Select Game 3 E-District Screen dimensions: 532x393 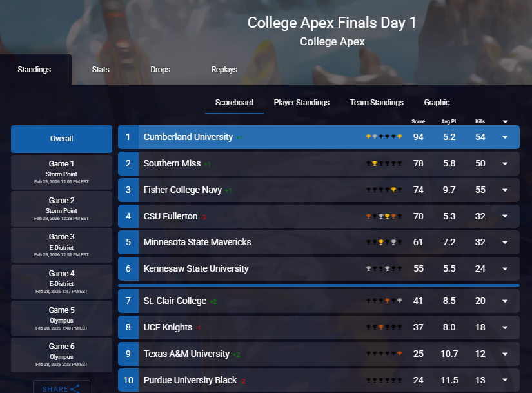pyautogui.click(x=61, y=245)
